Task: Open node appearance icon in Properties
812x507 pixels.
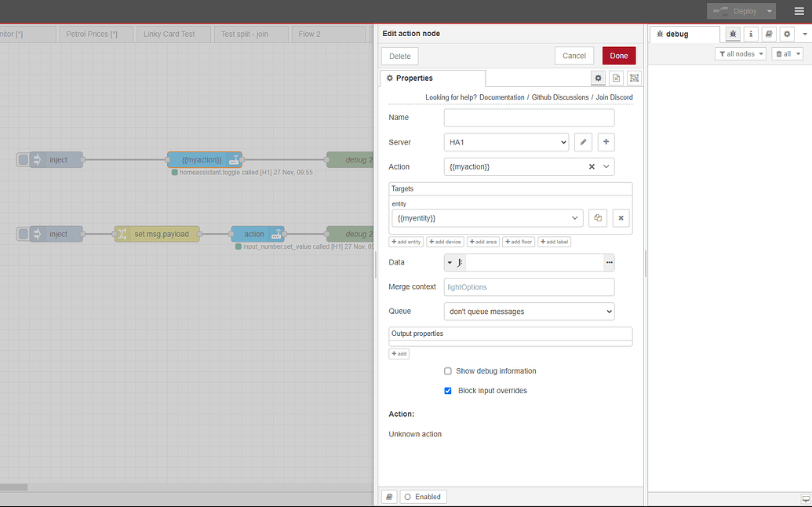Action: [635, 78]
